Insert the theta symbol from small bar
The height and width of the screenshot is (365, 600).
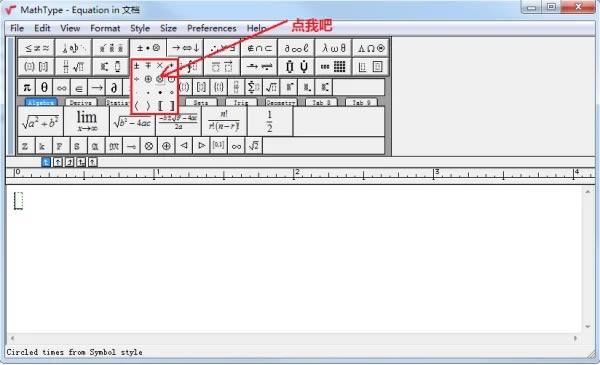click(x=44, y=87)
